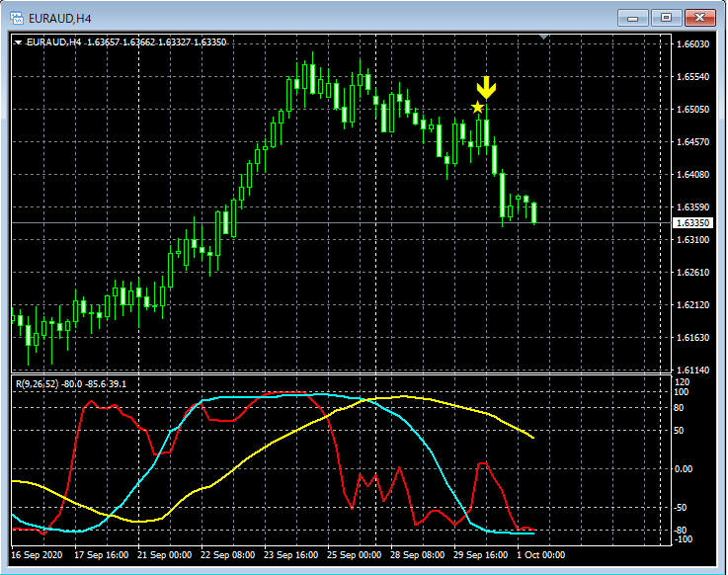The width and height of the screenshot is (728, 575).
Task: Click the 21 Sep 00:00 time label
Action: (x=164, y=555)
